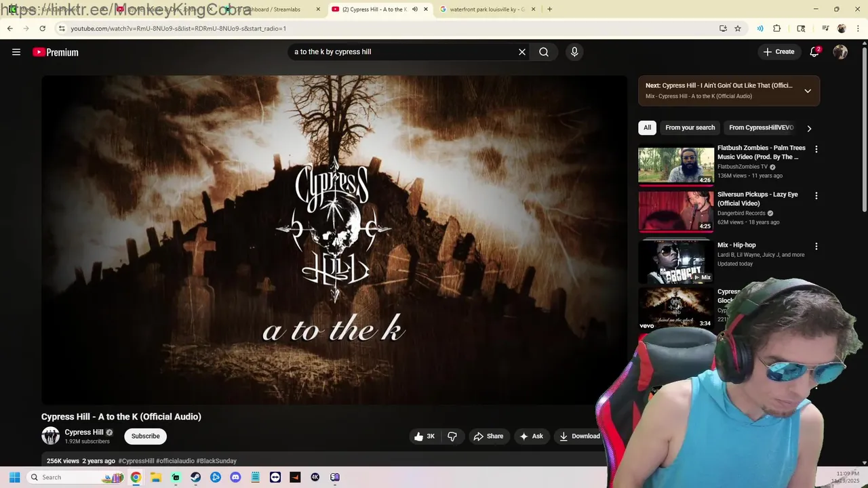Reload the page
Image resolution: width=868 pixels, height=488 pixels.
click(42, 28)
